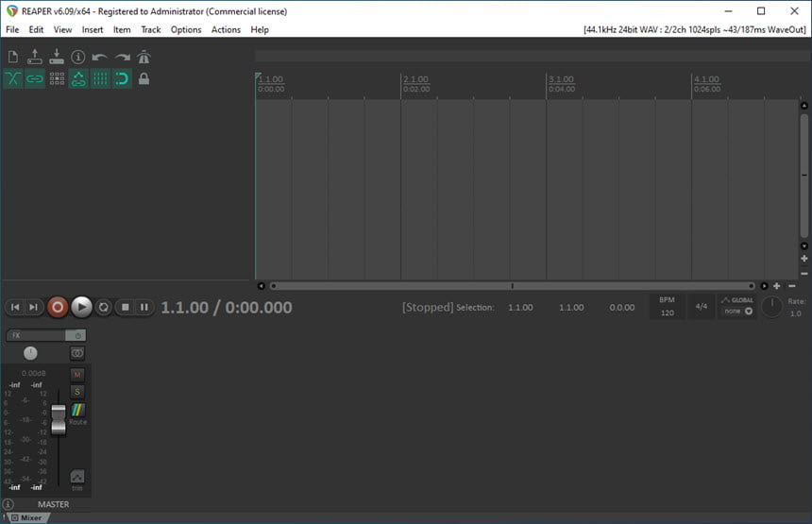Click horizontal zoom in plus button
The width and height of the screenshot is (812, 524).
click(x=777, y=286)
